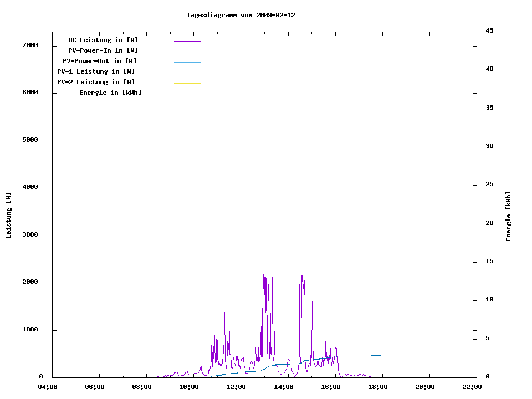Click the PV-Power-Out legend entry text
The width and height of the screenshot is (532, 399).
point(100,61)
